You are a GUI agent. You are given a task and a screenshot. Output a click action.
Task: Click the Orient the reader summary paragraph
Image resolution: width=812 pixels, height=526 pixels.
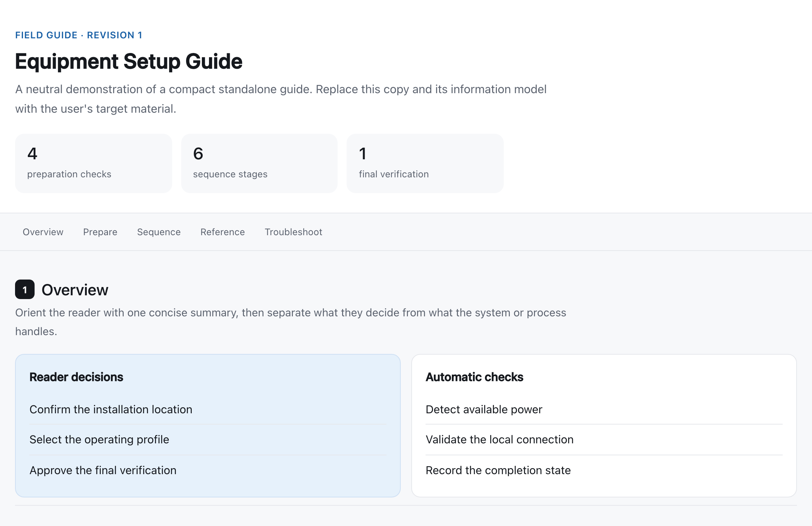tap(291, 322)
